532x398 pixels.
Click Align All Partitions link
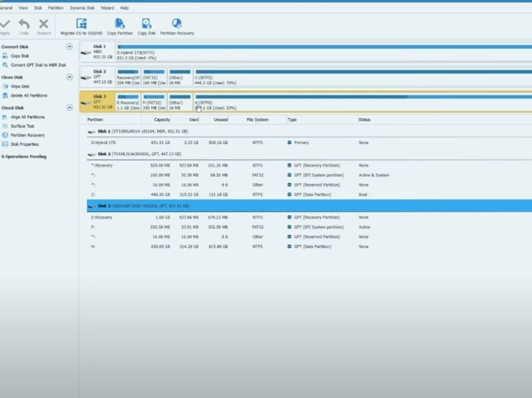pyautogui.click(x=27, y=117)
